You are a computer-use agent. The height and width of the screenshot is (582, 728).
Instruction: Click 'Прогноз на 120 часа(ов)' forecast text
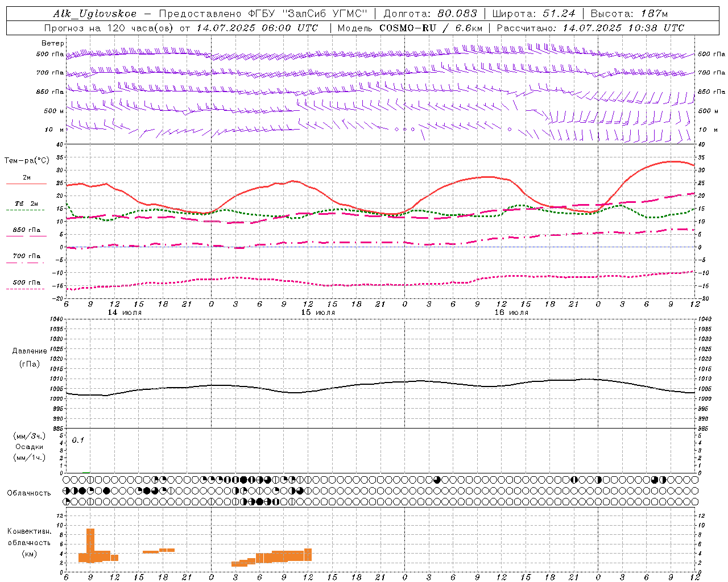pos(109,28)
